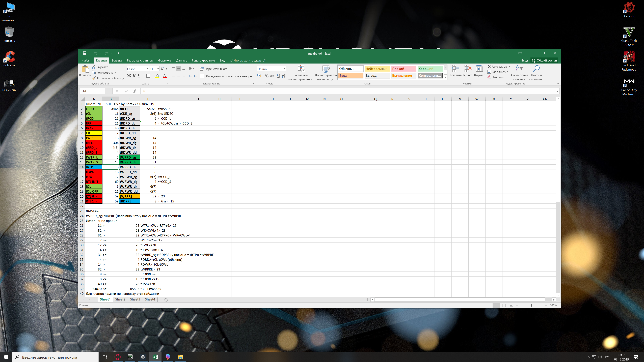The height and width of the screenshot is (362, 644).
Task: Click the insert function fx icon
Action: click(135, 91)
